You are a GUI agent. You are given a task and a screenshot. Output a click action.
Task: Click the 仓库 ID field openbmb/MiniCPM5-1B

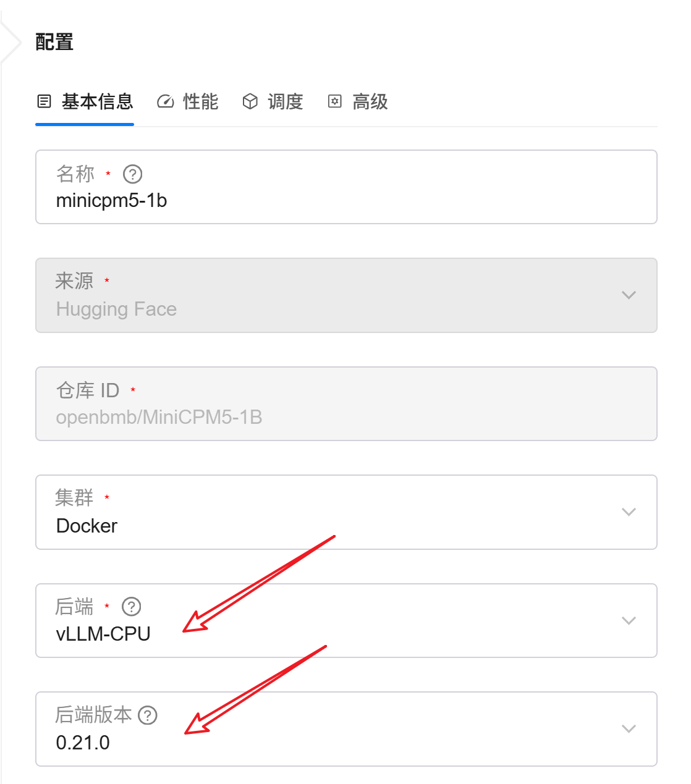(346, 404)
